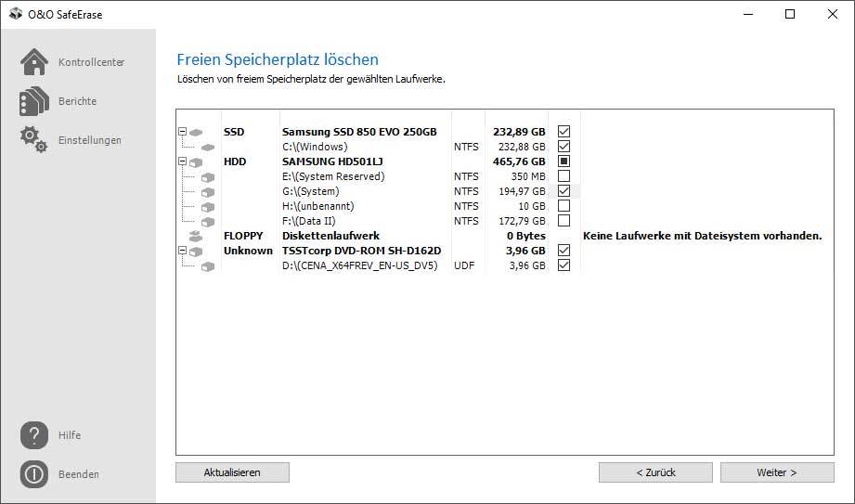This screenshot has height=504, width=855.
Task: Collapse the SSD drive tree node
Action: point(183,132)
